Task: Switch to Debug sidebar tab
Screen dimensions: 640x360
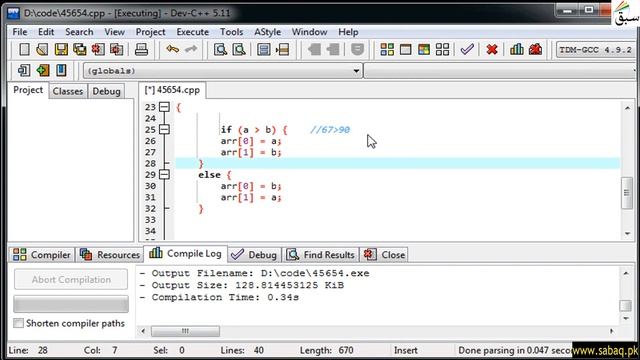Action: tap(106, 91)
